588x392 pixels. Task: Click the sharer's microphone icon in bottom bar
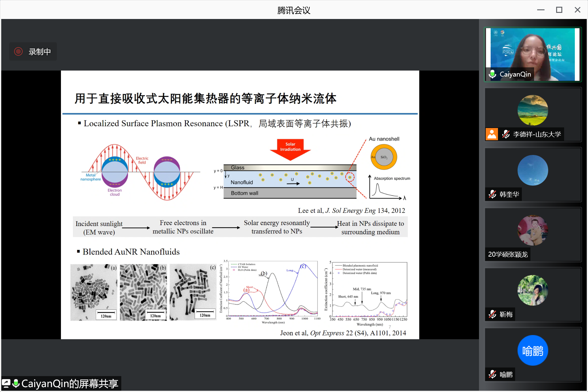(16, 383)
